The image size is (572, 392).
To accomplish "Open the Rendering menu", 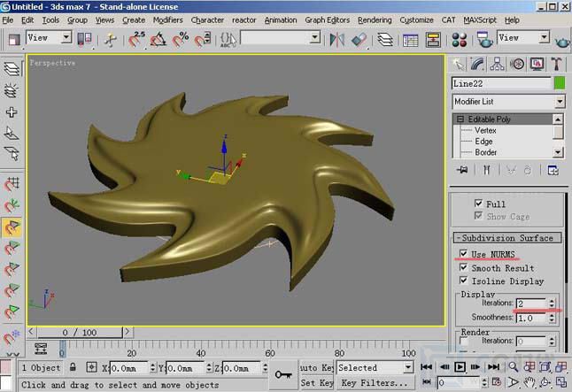I will click(375, 20).
